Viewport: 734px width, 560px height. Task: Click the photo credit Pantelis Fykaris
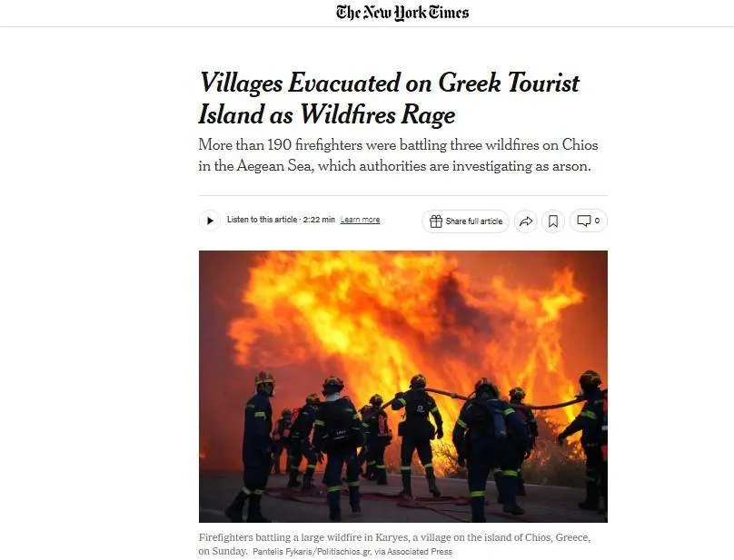[312, 552]
